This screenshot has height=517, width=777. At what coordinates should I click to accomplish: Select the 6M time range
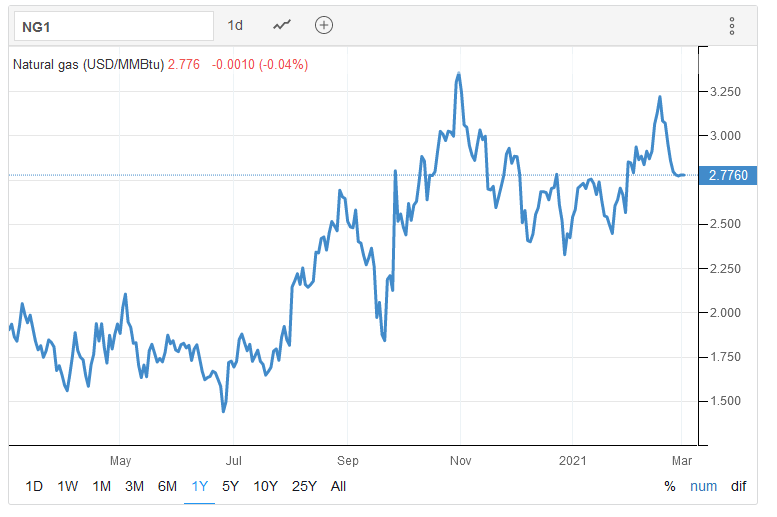point(167,486)
